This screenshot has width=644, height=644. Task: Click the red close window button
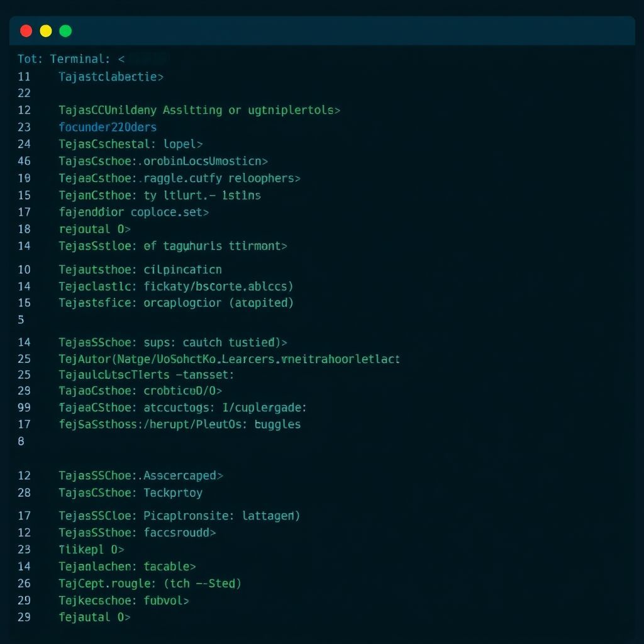click(26, 31)
